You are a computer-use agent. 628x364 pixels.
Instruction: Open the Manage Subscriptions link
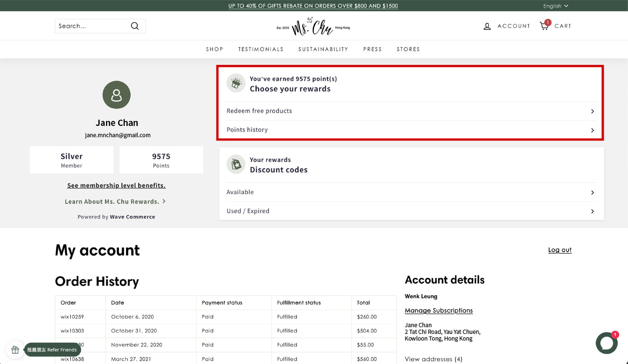click(438, 310)
